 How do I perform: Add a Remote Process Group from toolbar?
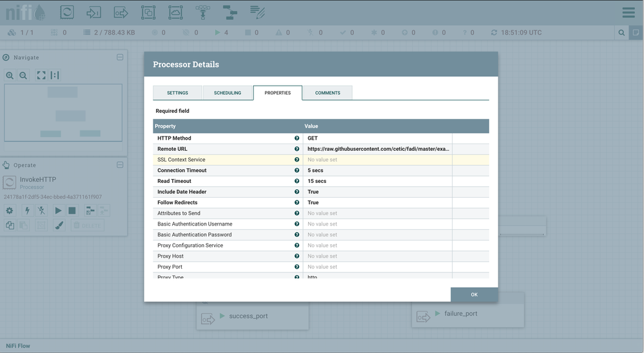coord(175,12)
